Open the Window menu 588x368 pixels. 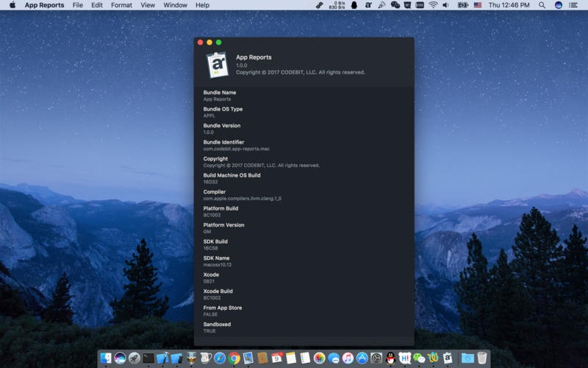[175, 5]
